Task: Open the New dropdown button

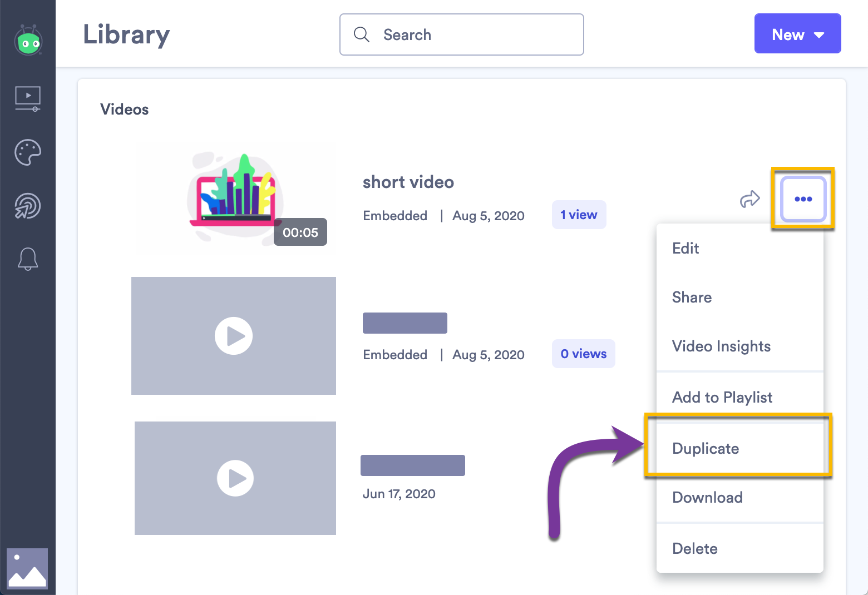Action: tap(797, 33)
